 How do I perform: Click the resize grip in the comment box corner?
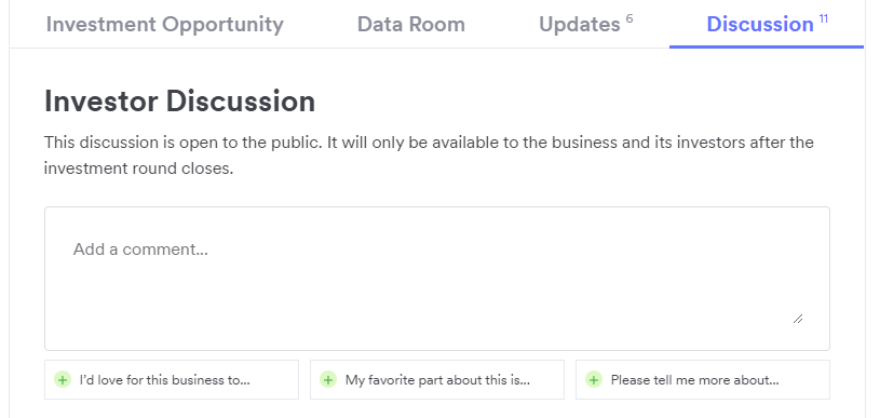click(798, 319)
